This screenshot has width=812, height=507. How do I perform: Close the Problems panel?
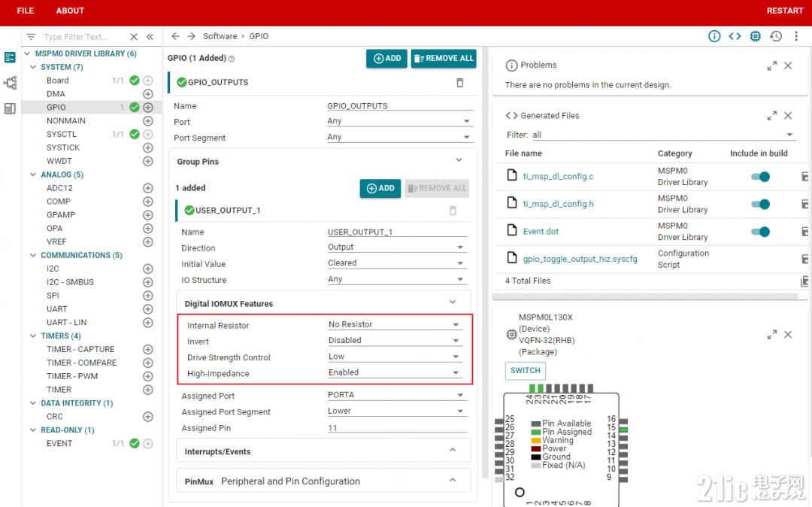click(x=788, y=65)
